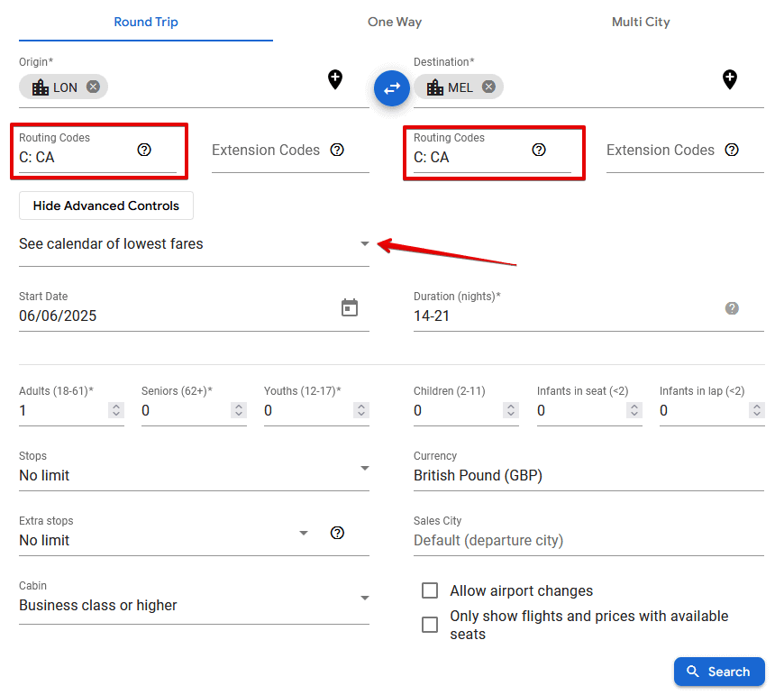Click the Search button
The height and width of the screenshot is (695, 784).
(719, 672)
